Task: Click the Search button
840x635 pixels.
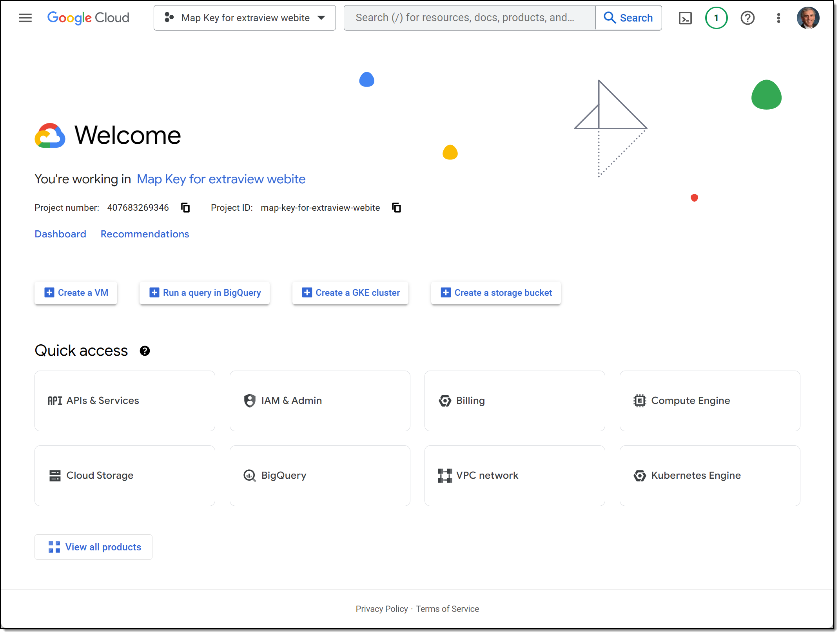Action: [628, 18]
